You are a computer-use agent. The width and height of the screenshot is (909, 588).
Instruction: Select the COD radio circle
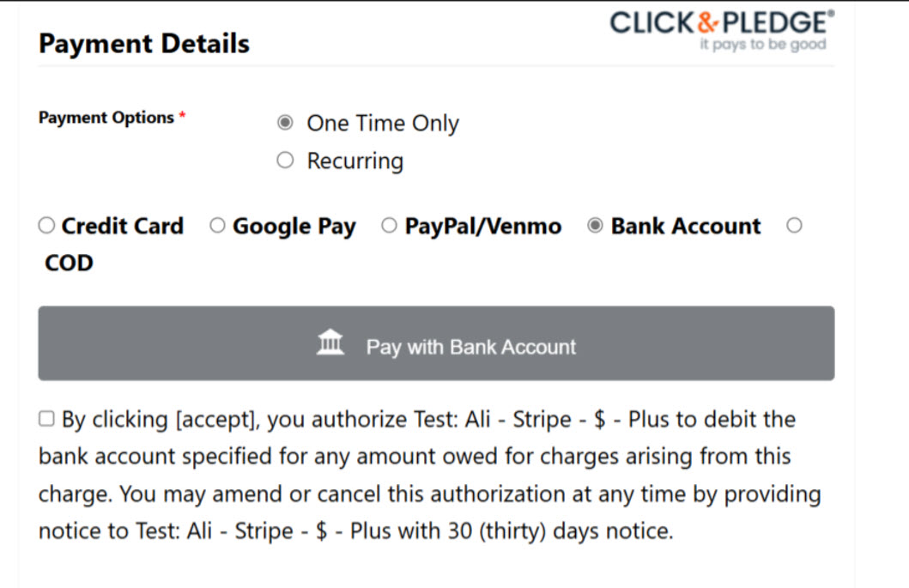pyautogui.click(x=794, y=226)
